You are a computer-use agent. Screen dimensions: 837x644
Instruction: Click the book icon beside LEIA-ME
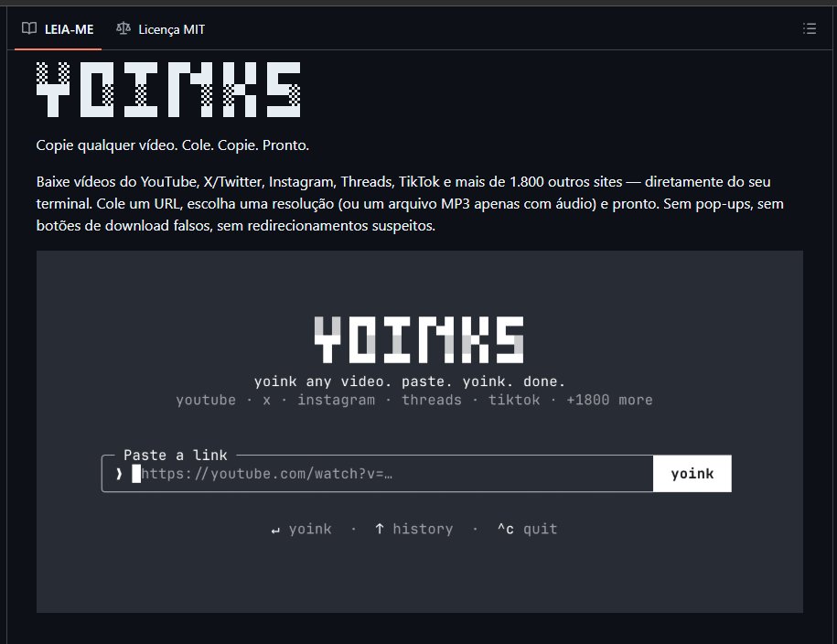[x=29, y=28]
